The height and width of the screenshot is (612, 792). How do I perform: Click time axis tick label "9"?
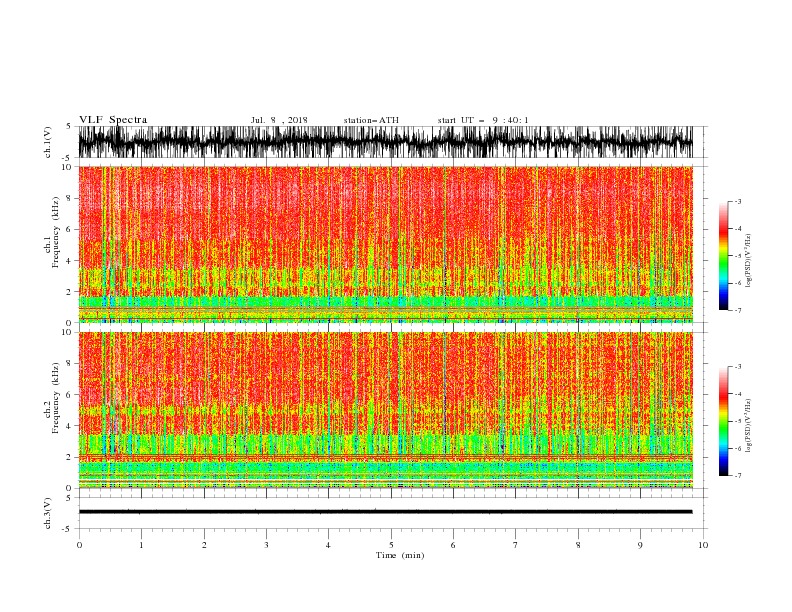[640, 545]
